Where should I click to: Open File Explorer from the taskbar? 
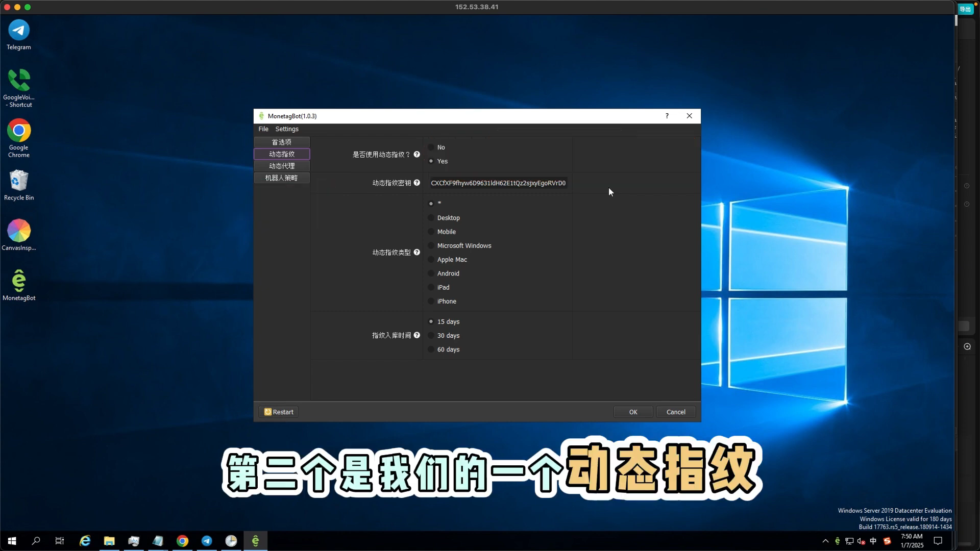[x=109, y=541]
